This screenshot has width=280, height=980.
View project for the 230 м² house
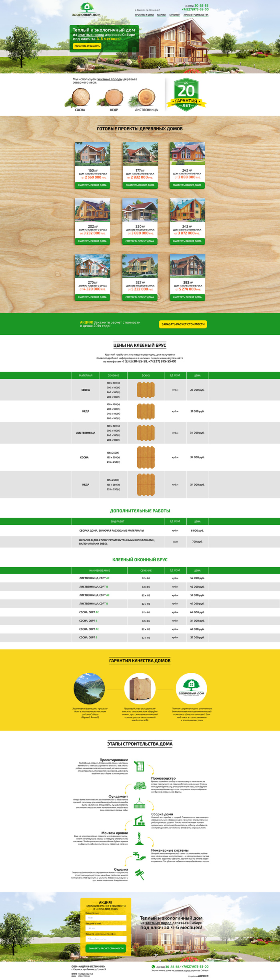point(140,241)
